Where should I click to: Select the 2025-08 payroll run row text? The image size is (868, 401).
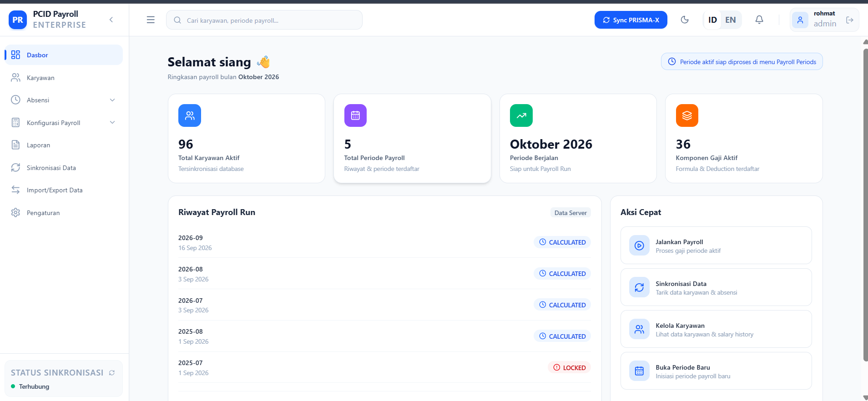190,331
